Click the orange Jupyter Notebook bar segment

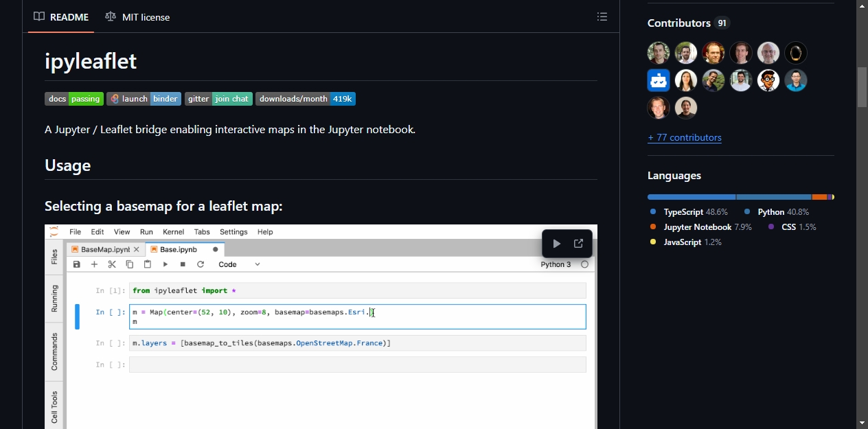(819, 197)
